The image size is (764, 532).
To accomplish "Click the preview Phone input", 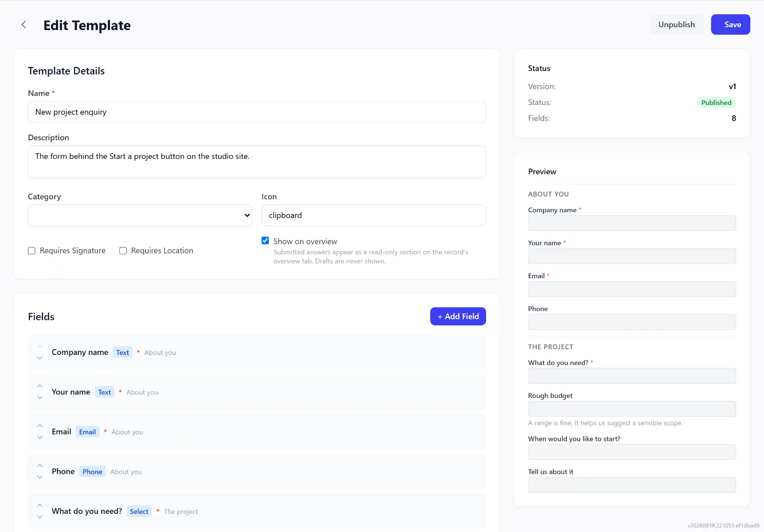I will tap(632, 322).
